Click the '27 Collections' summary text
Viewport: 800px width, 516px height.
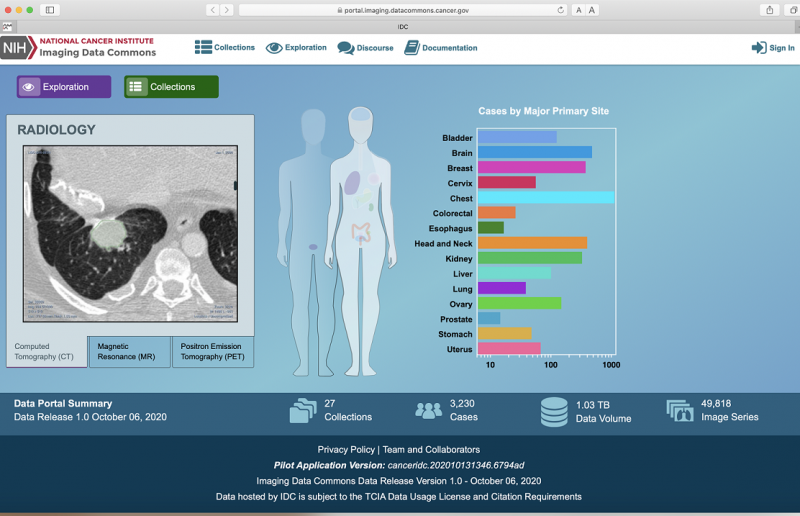click(348, 410)
